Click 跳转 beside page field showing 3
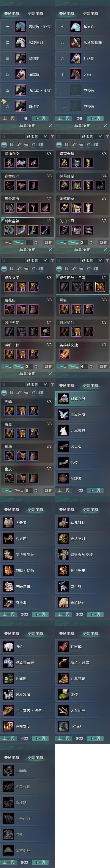The height and width of the screenshot is (868, 110). (x=49, y=366)
